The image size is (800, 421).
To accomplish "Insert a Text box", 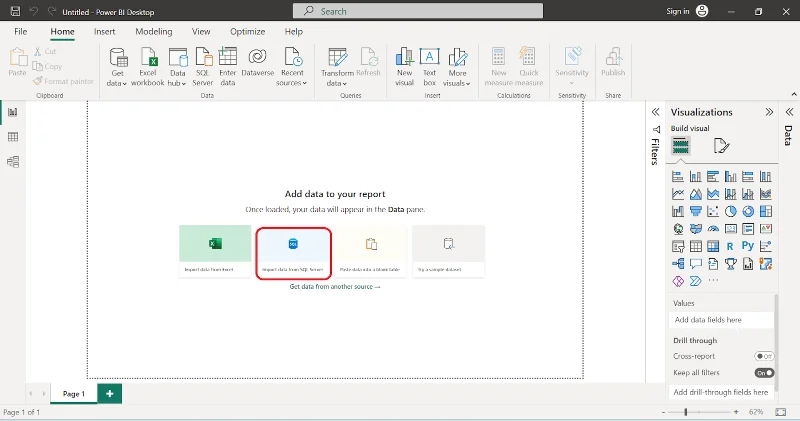I will (x=430, y=67).
